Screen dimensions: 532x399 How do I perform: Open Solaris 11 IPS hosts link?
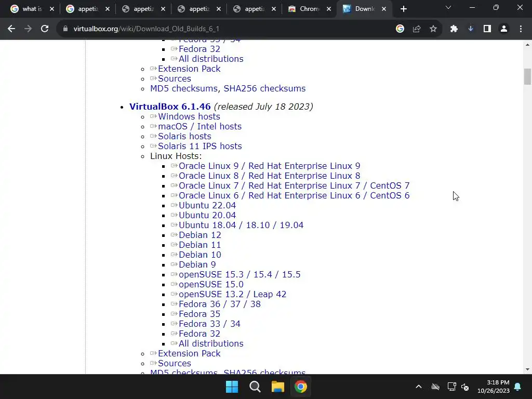(200, 146)
